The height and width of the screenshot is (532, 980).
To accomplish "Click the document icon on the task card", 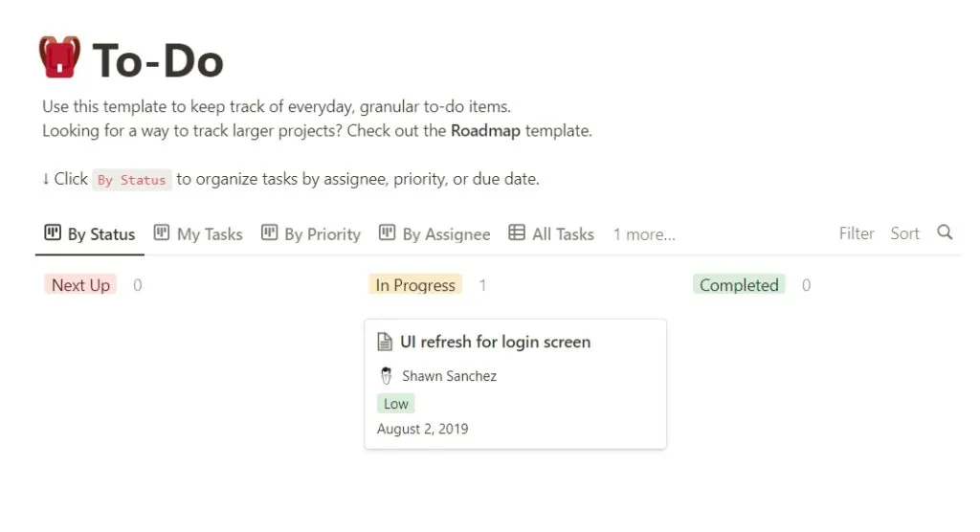I will [385, 342].
